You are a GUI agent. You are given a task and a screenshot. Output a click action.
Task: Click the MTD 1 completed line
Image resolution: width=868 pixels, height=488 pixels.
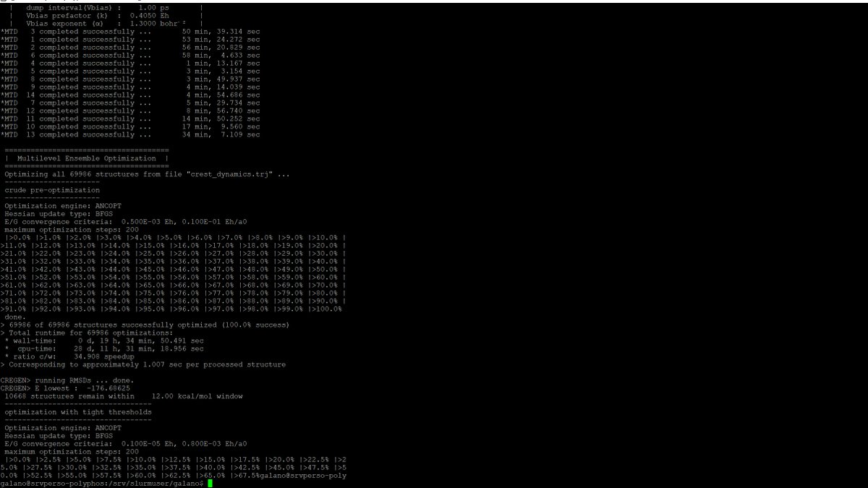130,39
